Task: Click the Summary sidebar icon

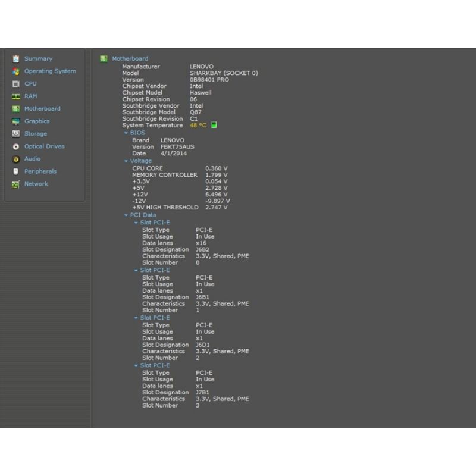Action: pyautogui.click(x=16, y=59)
